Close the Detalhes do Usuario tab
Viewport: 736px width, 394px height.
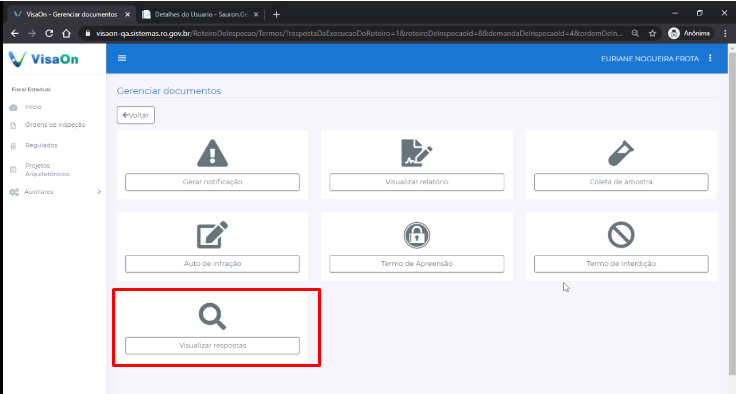click(x=256, y=15)
